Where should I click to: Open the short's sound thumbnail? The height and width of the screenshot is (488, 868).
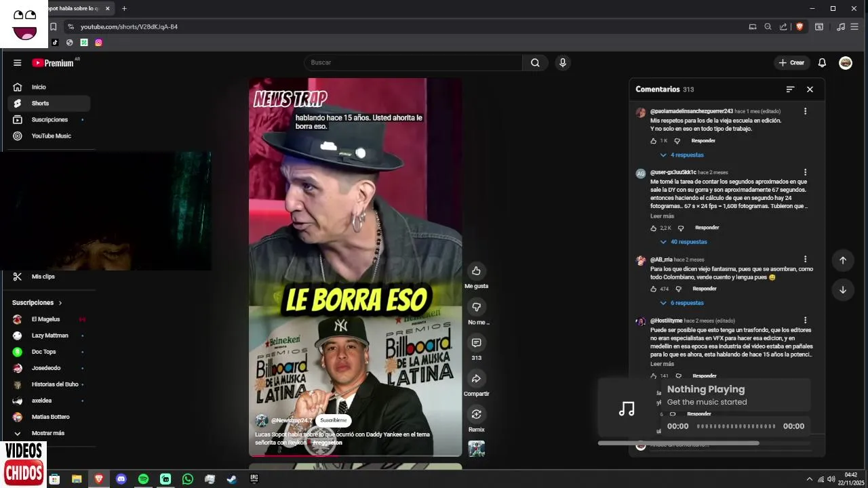pyautogui.click(x=477, y=449)
